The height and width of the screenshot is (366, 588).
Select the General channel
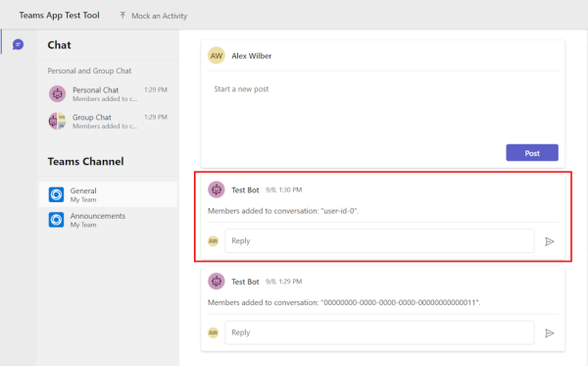108,195
